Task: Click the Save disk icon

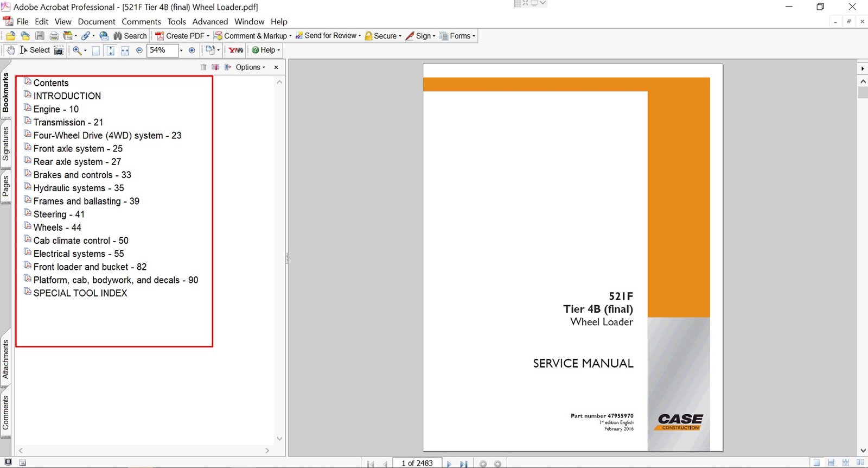Action: [40, 36]
